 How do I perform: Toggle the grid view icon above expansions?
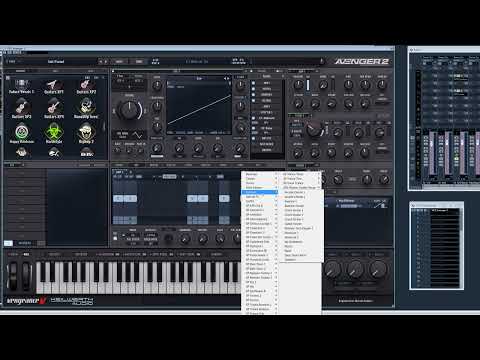click(x=8, y=78)
